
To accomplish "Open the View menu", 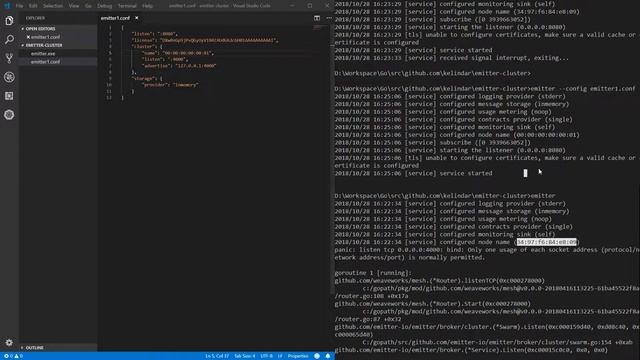I will point(74,6).
